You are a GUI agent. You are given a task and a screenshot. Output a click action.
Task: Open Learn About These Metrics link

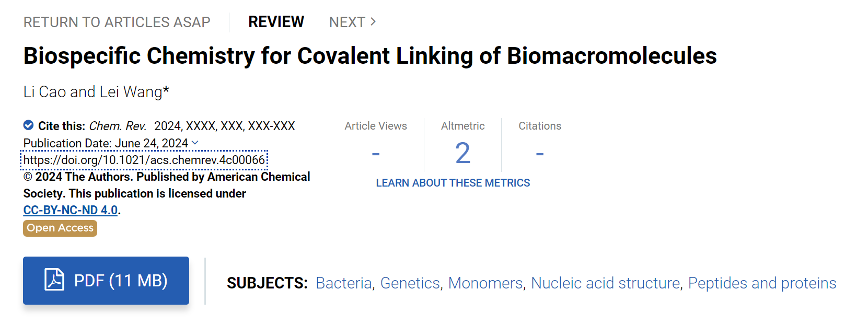453,183
